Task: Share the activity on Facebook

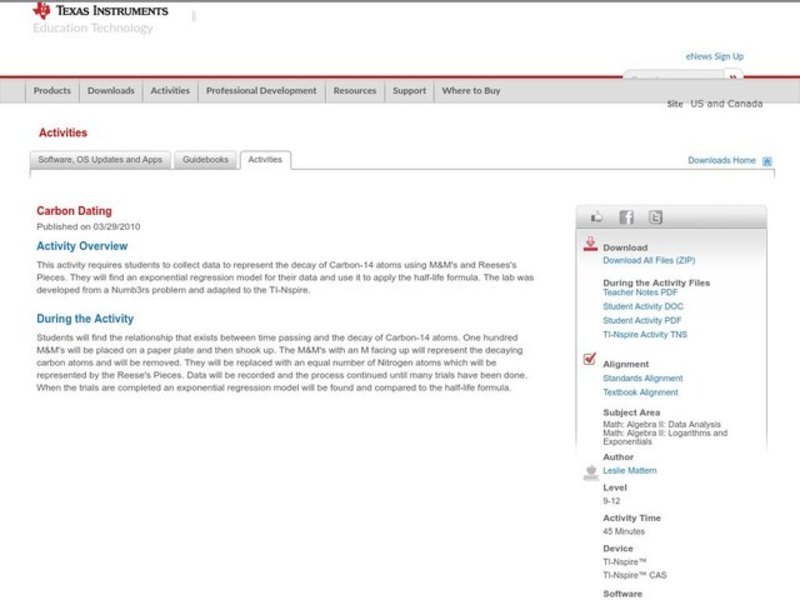Action: (x=626, y=217)
